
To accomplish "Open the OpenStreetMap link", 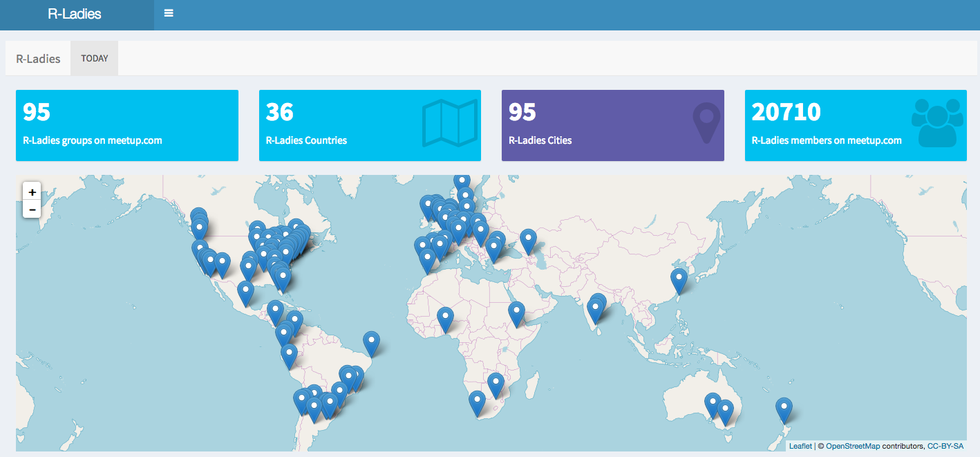I will 853,446.
